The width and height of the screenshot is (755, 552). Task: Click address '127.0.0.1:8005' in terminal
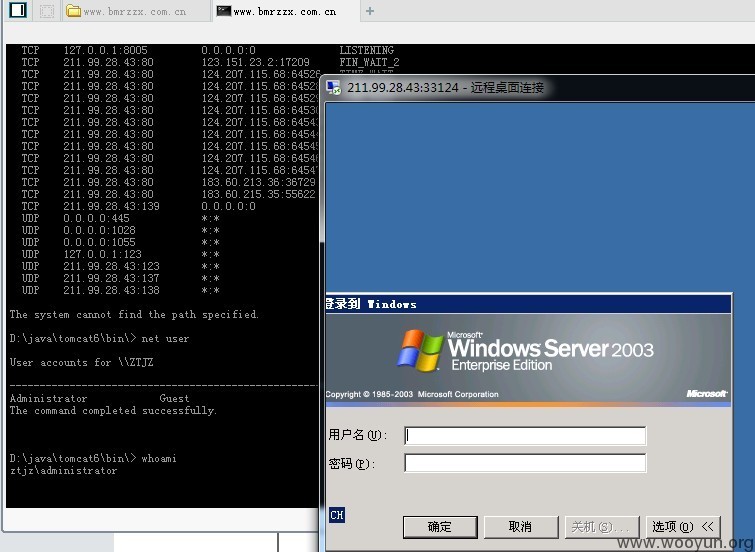pyautogui.click(x=105, y=50)
